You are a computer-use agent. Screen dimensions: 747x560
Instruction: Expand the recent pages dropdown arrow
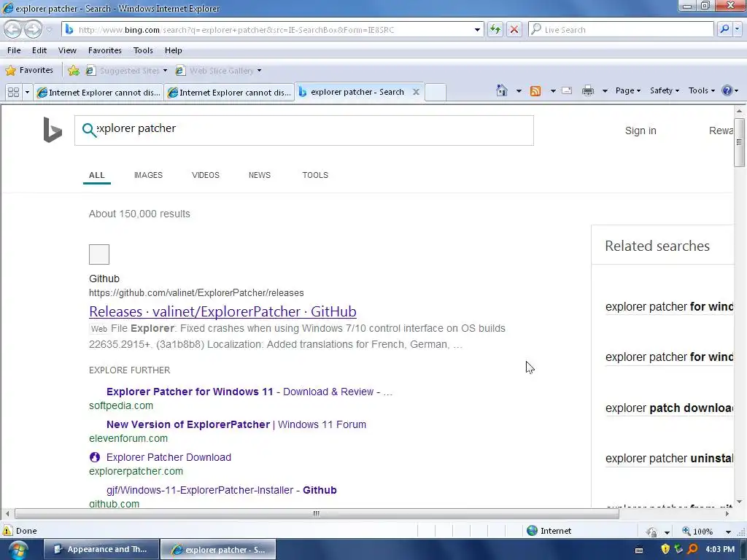(49, 30)
